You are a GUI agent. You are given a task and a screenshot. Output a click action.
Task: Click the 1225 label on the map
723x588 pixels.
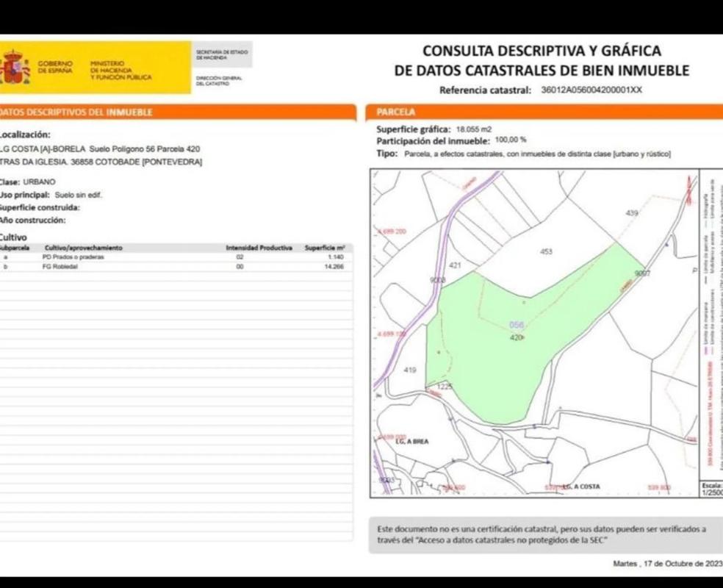coord(445,386)
